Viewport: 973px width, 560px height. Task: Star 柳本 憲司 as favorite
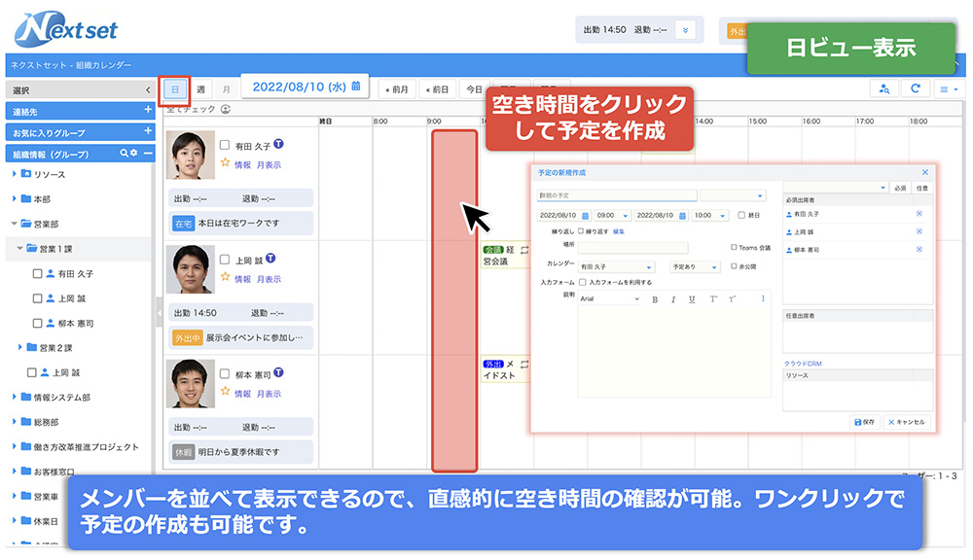[226, 392]
